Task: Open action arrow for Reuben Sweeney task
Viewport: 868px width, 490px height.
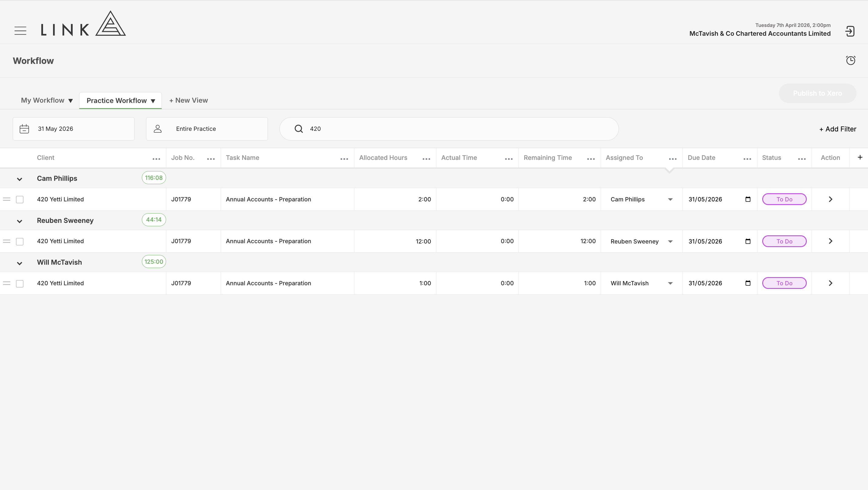Action: coord(830,241)
